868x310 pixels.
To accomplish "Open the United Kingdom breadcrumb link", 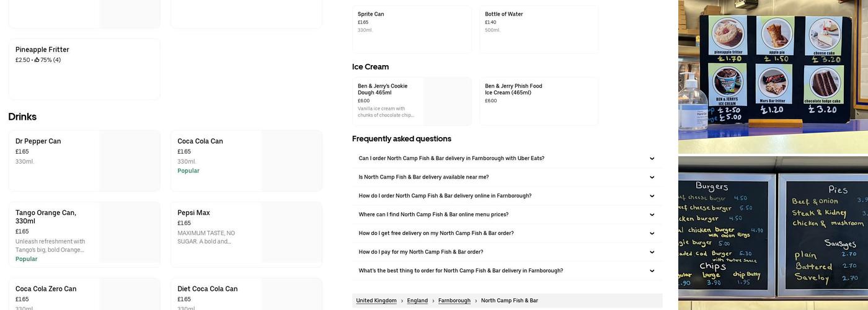I will click(376, 301).
